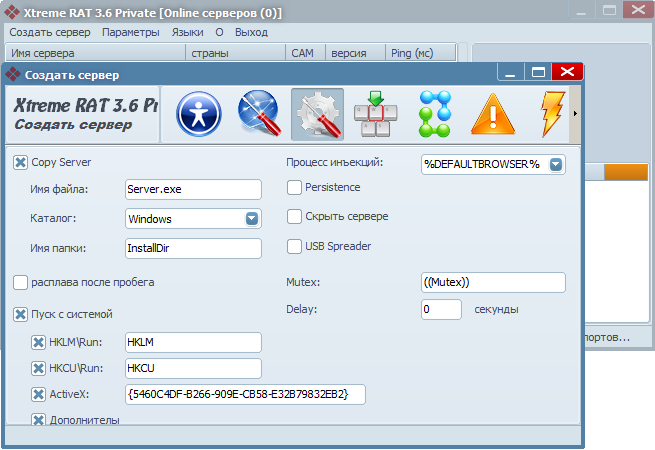
Task: Click the Delay seconds input field
Action: [x=442, y=309]
